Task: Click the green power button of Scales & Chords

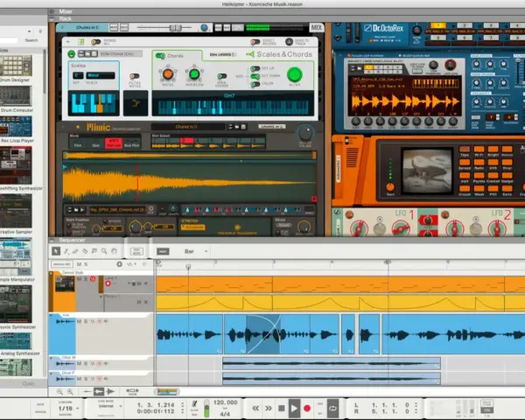Action: click(x=72, y=54)
